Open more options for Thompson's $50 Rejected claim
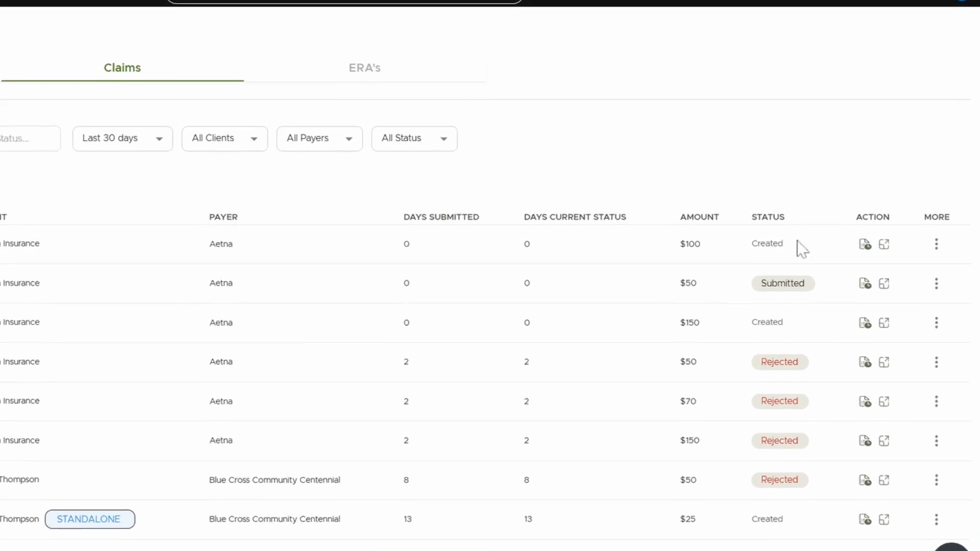The width and height of the screenshot is (980, 551). pos(936,480)
